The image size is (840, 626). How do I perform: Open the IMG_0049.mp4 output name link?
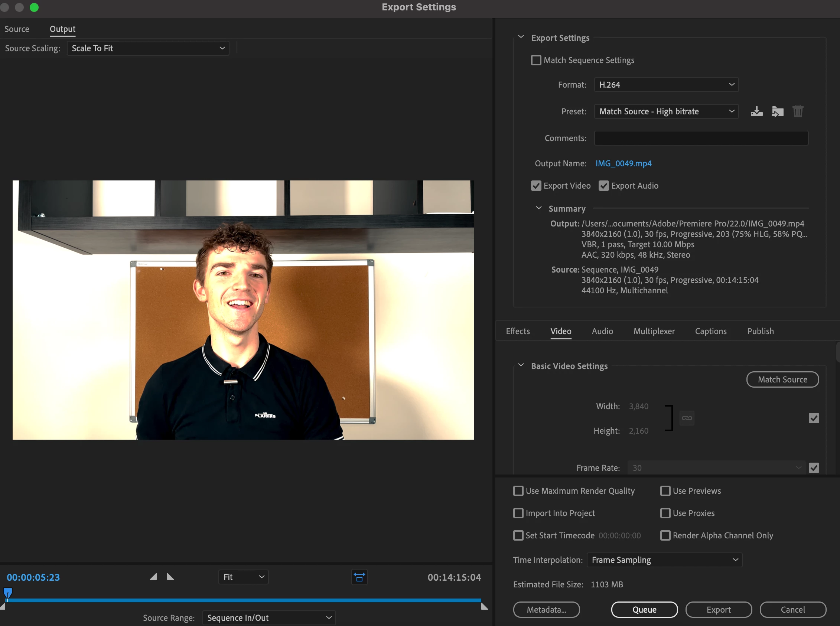pos(623,163)
